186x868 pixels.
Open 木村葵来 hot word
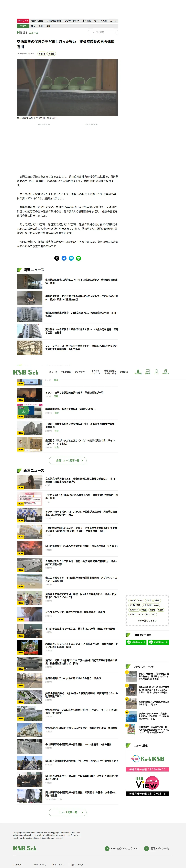click(86, 21)
